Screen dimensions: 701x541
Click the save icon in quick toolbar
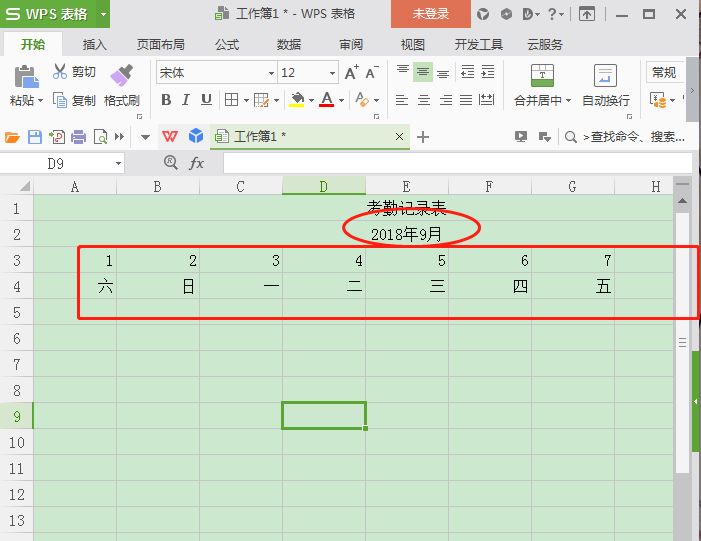35,137
